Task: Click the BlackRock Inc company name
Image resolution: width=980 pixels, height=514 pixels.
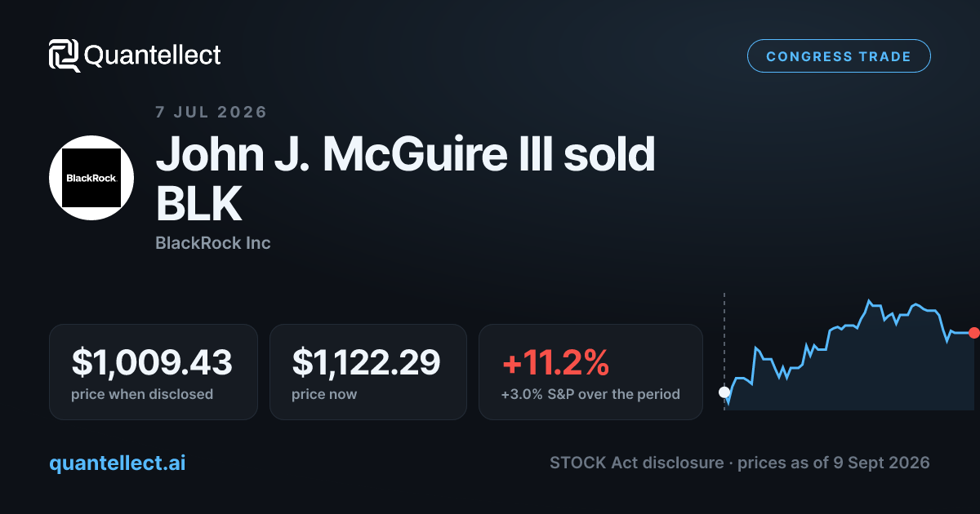Action: (213, 243)
